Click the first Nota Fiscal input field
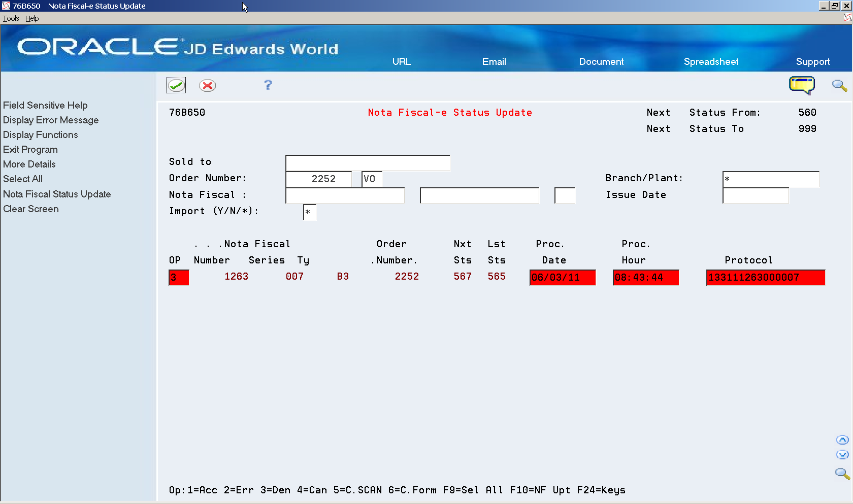The height and width of the screenshot is (504, 853). tap(345, 195)
